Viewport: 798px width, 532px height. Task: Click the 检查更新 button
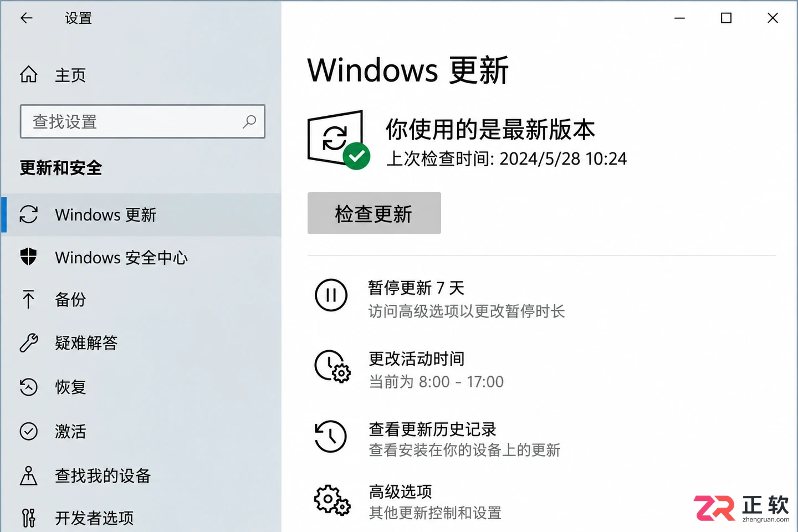[374, 213]
